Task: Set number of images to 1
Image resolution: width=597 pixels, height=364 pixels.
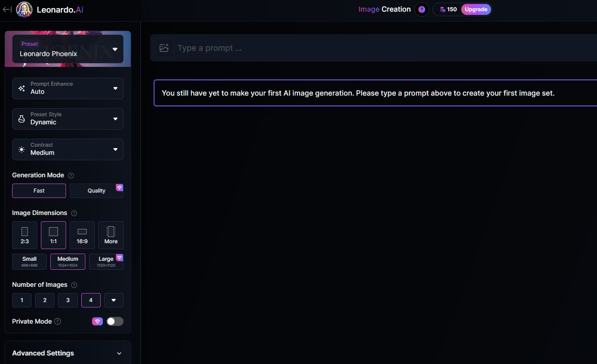Action: coord(22,300)
